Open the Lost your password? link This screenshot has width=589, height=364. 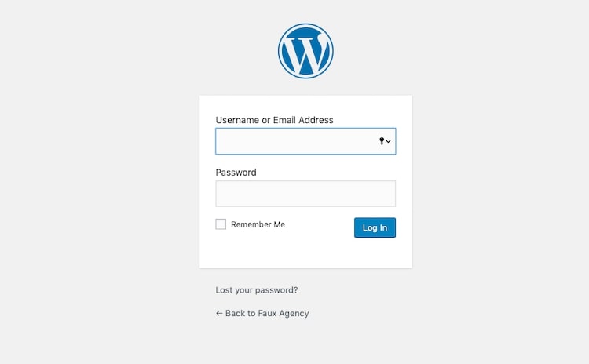pyautogui.click(x=257, y=290)
